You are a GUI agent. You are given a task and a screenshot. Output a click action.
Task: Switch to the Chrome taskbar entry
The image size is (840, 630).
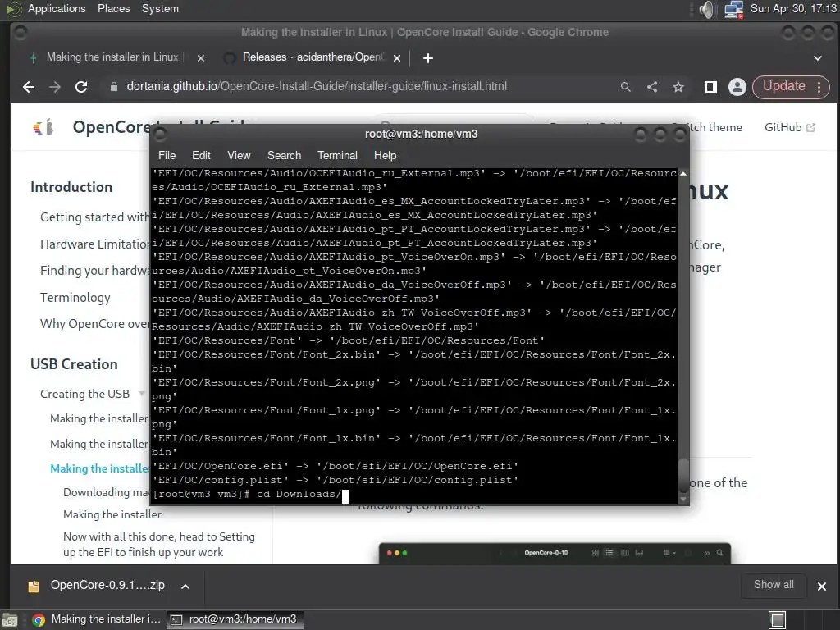click(97, 619)
